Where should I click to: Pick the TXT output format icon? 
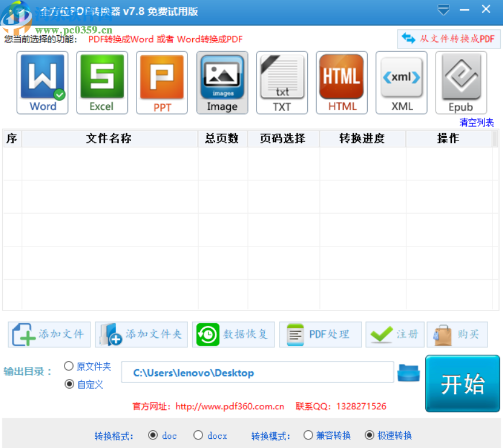point(281,82)
